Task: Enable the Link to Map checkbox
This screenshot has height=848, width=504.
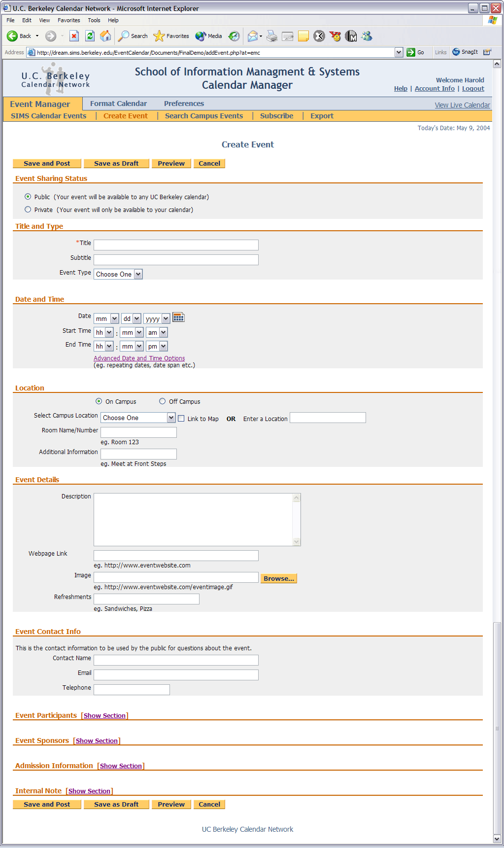Action: click(x=181, y=419)
